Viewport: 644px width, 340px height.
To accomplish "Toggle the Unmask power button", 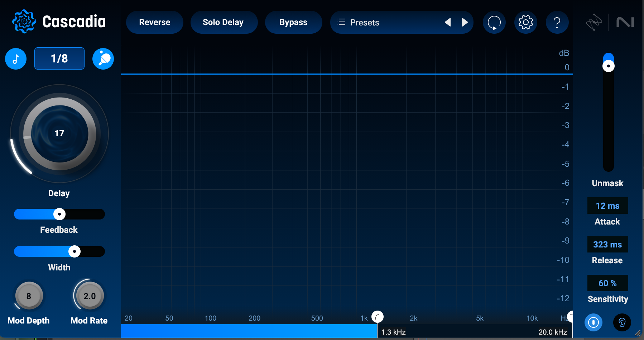I will tap(593, 322).
